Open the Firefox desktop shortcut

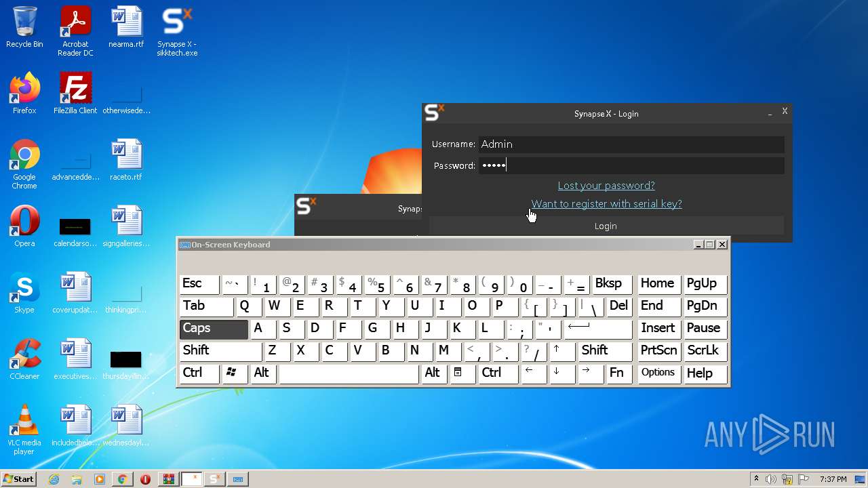24,94
